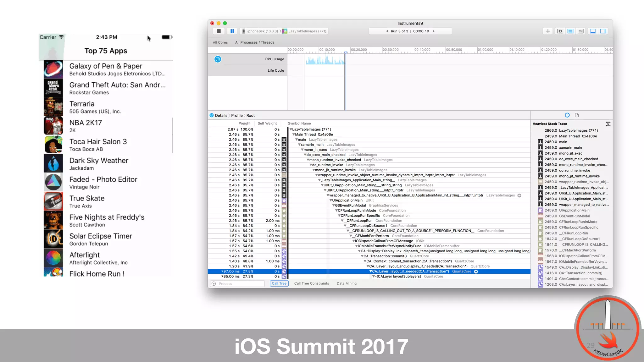The width and height of the screenshot is (644, 362).
Task: Sort by Symbol Name column
Action: [299, 123]
